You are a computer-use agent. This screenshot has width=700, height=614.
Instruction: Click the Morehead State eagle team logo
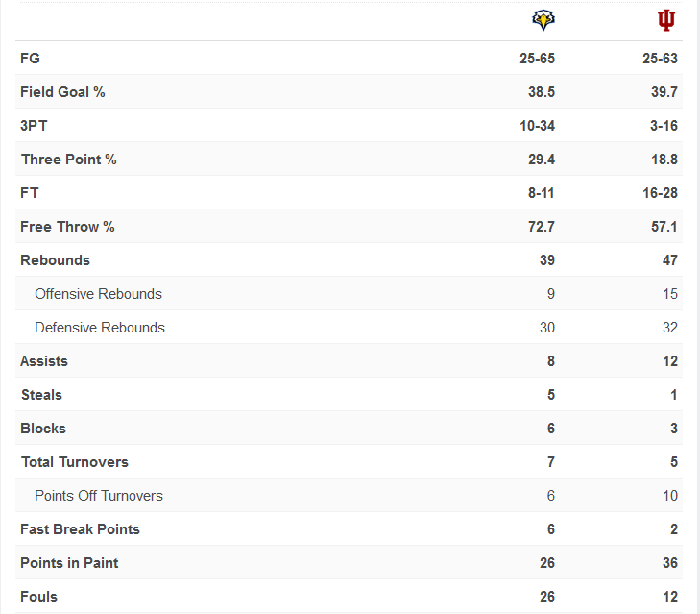(543, 20)
